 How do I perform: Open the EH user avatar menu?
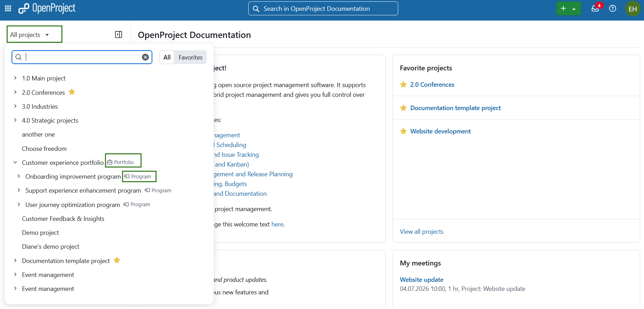click(632, 9)
